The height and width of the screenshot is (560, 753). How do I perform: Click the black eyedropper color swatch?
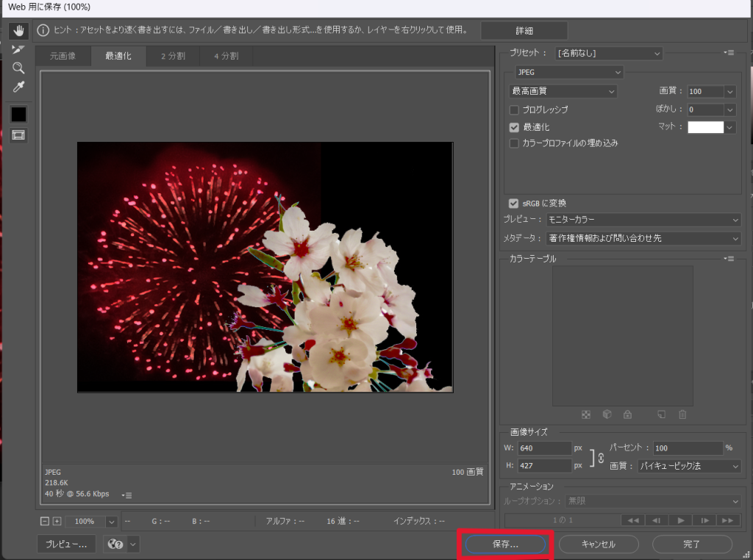pos(18,114)
